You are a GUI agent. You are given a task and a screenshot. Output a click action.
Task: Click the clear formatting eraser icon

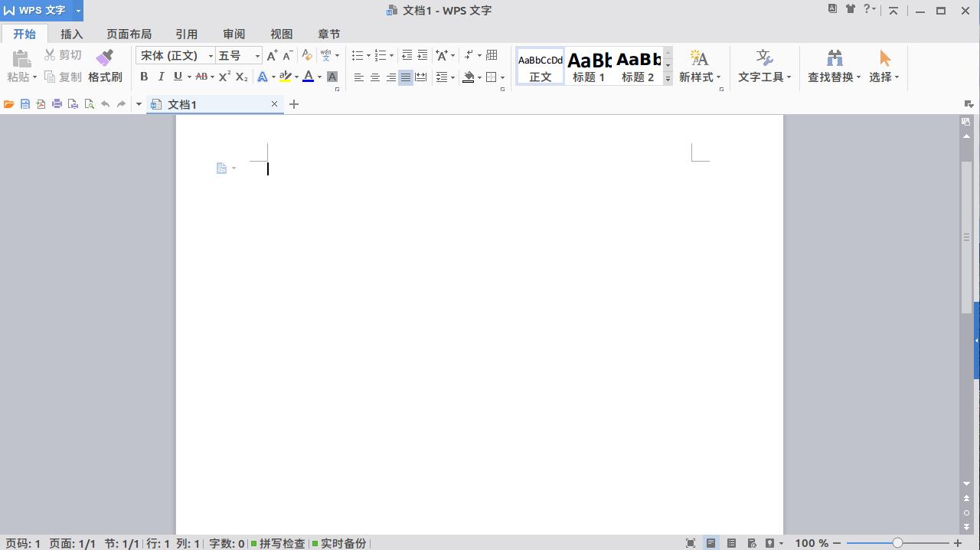(306, 55)
